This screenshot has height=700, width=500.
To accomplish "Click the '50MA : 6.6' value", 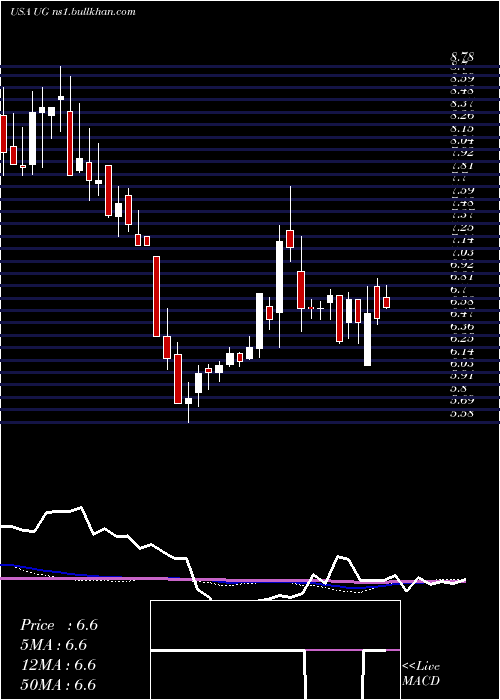I will [58, 685].
